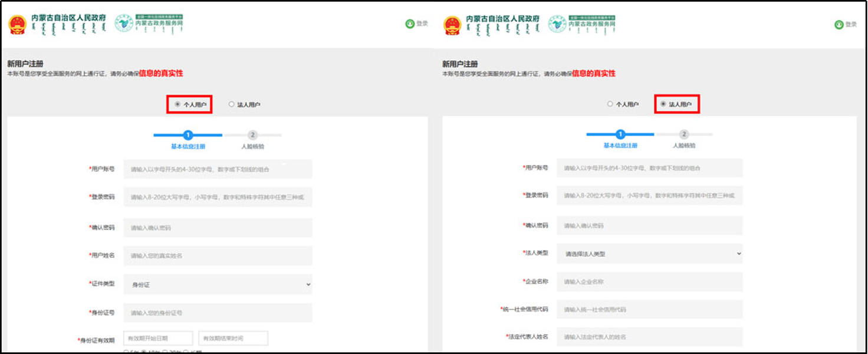The width and height of the screenshot is (868, 354).
Task: Open the 证件类型 dropdown showing 身份证
Action: (217, 283)
